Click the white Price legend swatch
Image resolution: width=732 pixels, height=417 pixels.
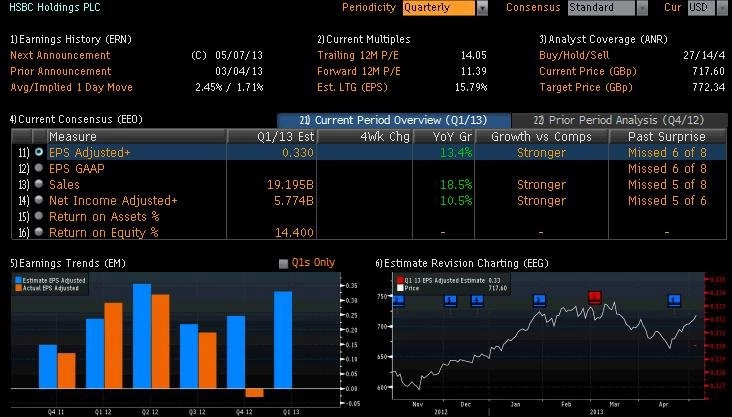pos(400,288)
